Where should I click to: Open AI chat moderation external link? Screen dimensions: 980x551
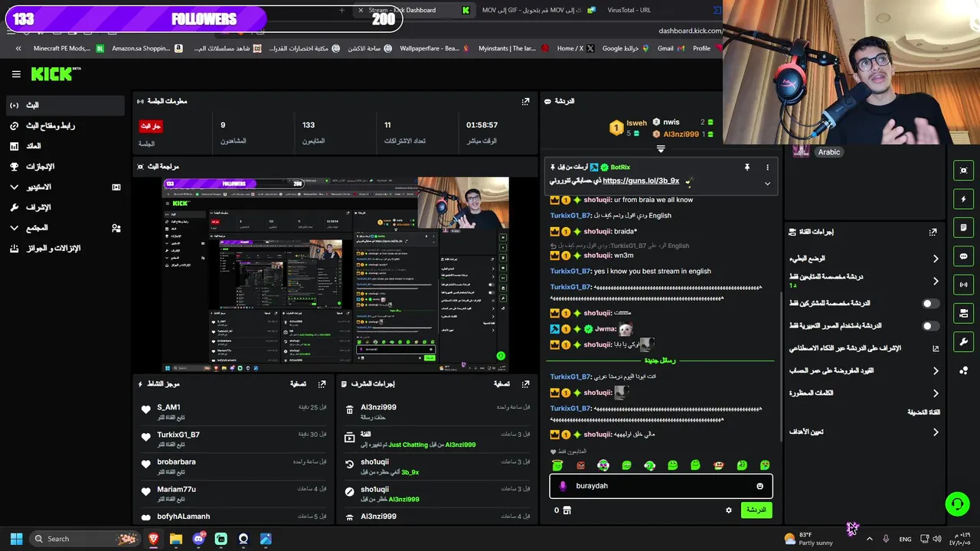pyautogui.click(x=935, y=348)
